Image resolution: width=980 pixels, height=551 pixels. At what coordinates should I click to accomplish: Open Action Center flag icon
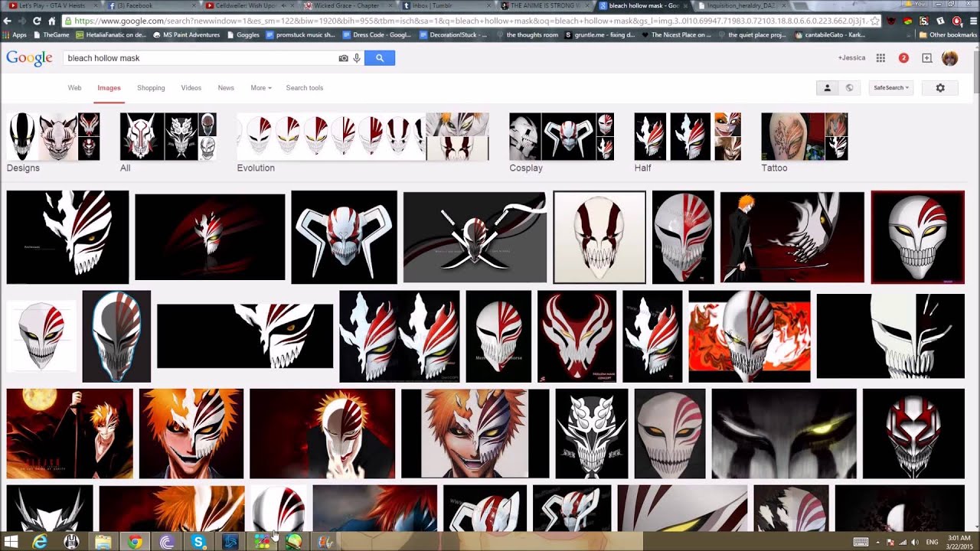[x=890, y=542]
